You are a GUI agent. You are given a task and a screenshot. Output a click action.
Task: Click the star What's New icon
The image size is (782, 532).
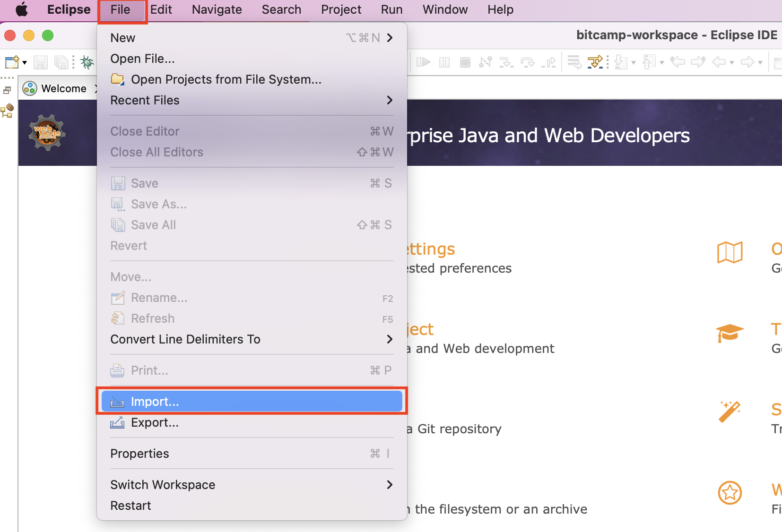click(x=730, y=493)
